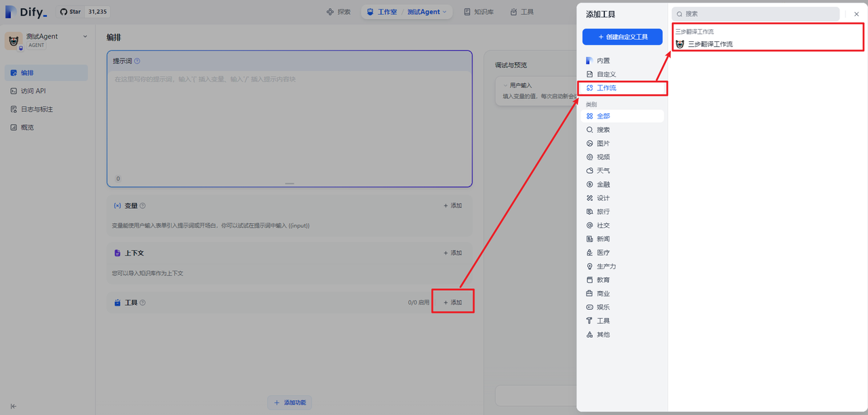Click the 变量 help icon
The width and height of the screenshot is (868, 415).
142,205
